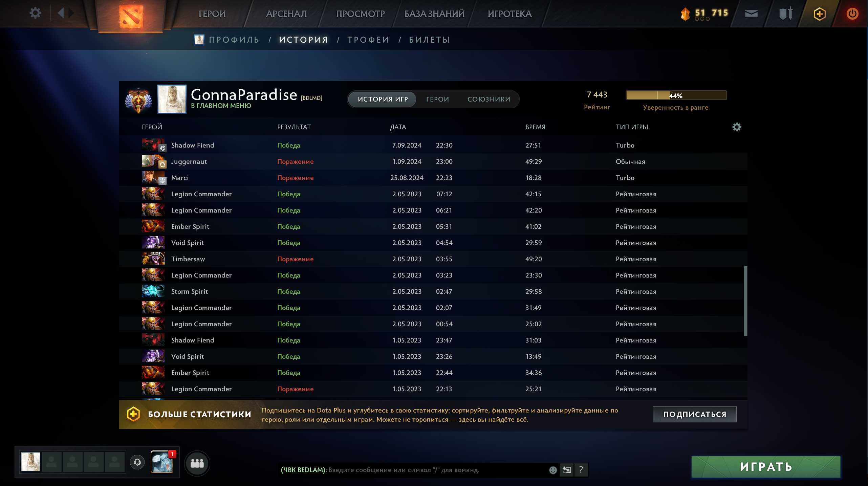Open the ГЕРОИ top menu
868x486 pixels.
pos(212,14)
